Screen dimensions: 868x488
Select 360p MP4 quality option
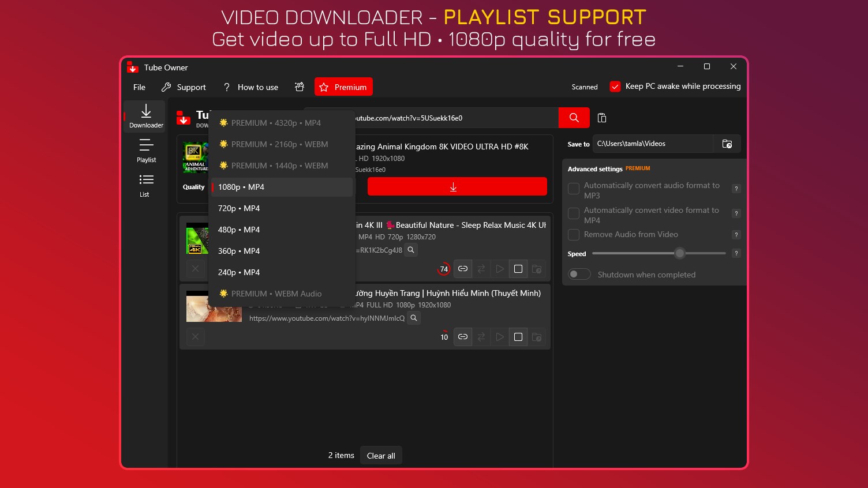[282, 251]
